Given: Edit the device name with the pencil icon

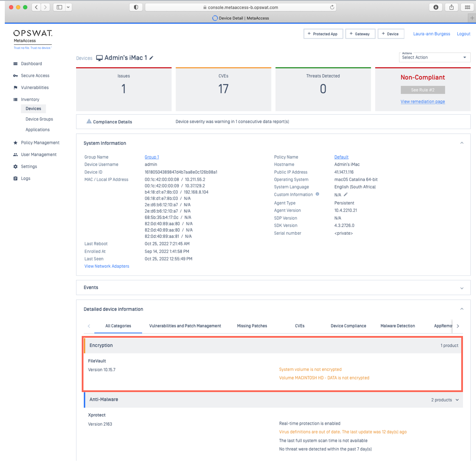Looking at the screenshot, I should point(151,58).
